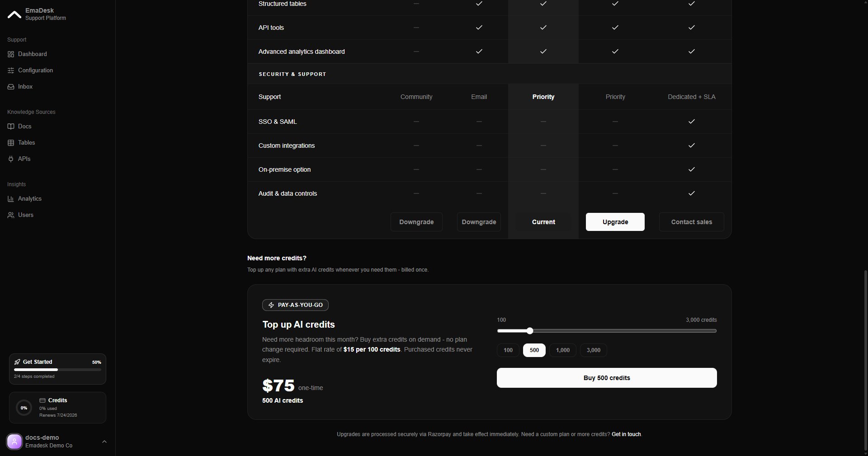Open the Dashboard menu item
868x456 pixels.
[x=32, y=54]
